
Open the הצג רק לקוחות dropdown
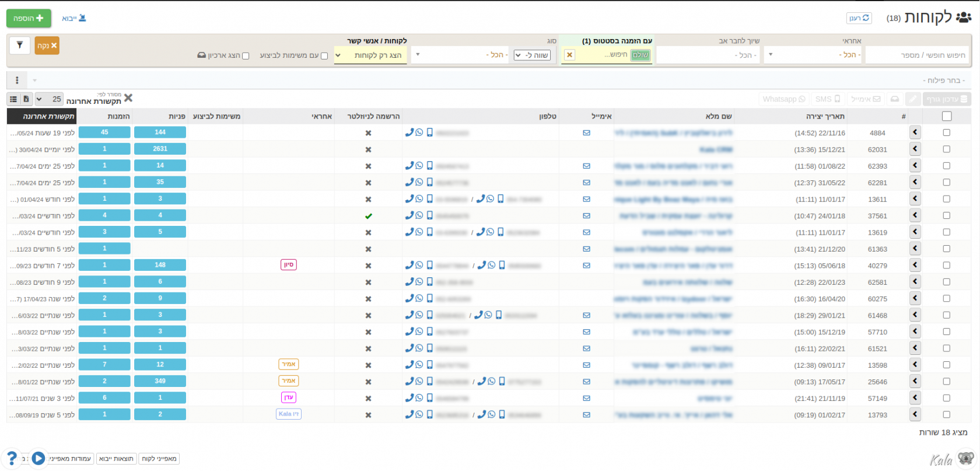point(370,55)
